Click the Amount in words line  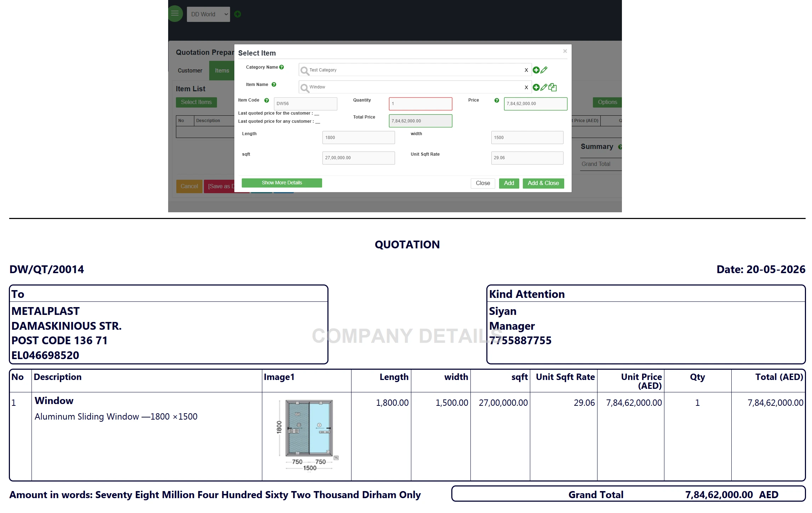pyautogui.click(x=215, y=495)
